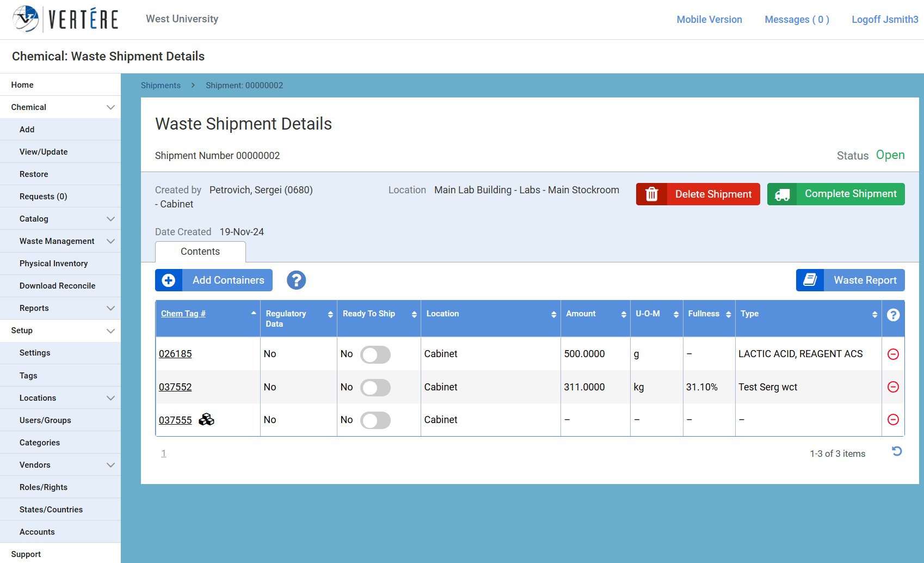Refresh the contents grid with the reload icon

pyautogui.click(x=897, y=451)
